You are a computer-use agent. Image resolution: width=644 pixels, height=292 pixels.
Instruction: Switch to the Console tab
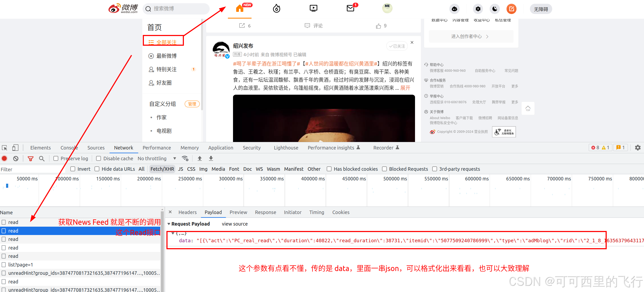[x=69, y=148]
